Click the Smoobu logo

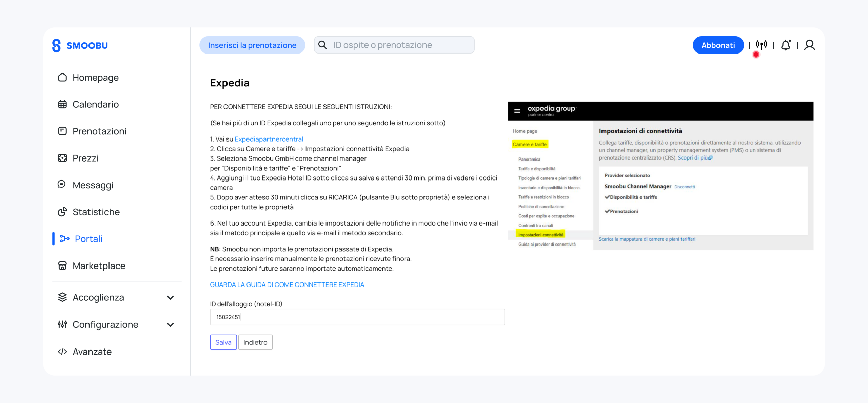click(x=80, y=45)
